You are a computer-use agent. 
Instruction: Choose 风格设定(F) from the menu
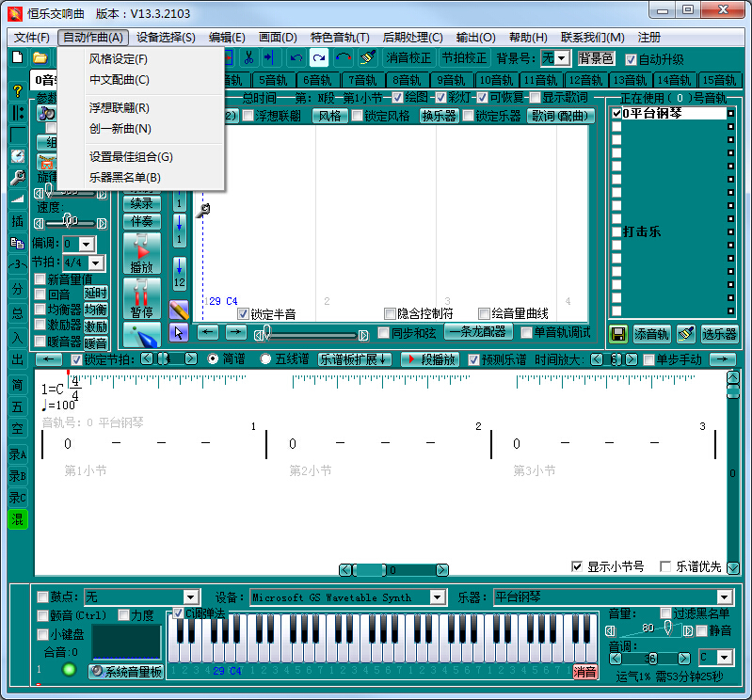[119, 59]
